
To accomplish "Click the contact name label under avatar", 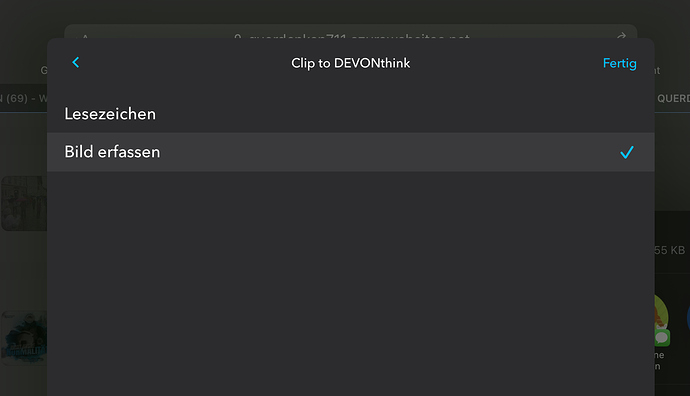I will [x=659, y=360].
